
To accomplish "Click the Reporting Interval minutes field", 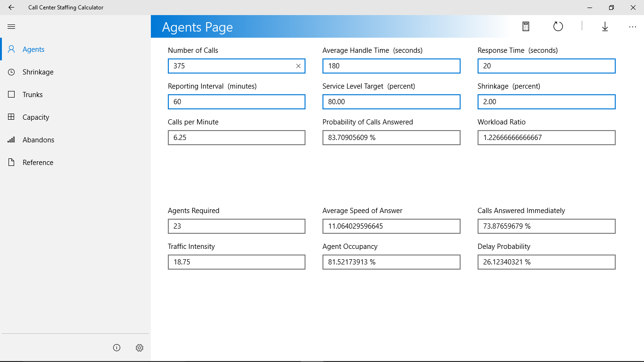I will 237,102.
